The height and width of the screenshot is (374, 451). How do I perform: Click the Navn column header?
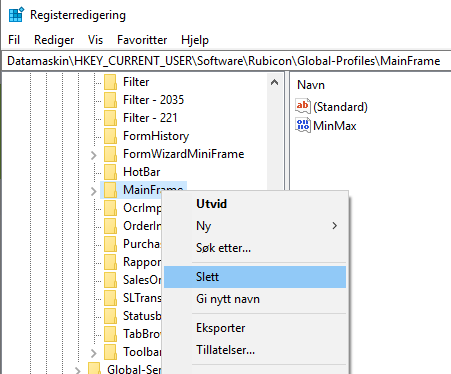[x=311, y=85]
